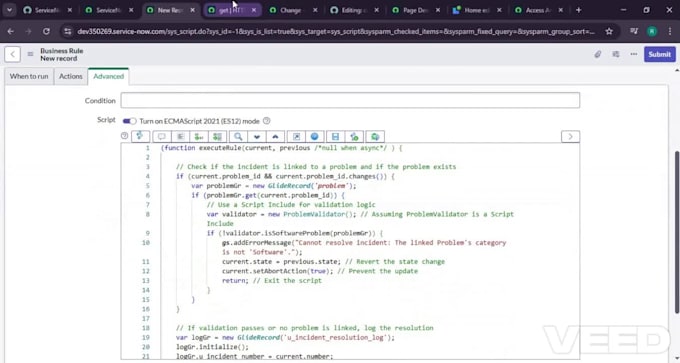Click the replace icon in script toolbar
The image size is (680, 363).
pos(199,137)
